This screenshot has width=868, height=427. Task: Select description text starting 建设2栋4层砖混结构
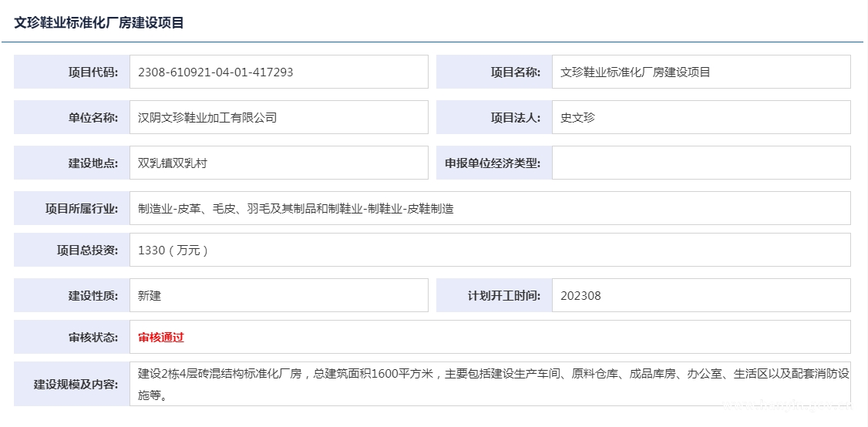point(493,385)
